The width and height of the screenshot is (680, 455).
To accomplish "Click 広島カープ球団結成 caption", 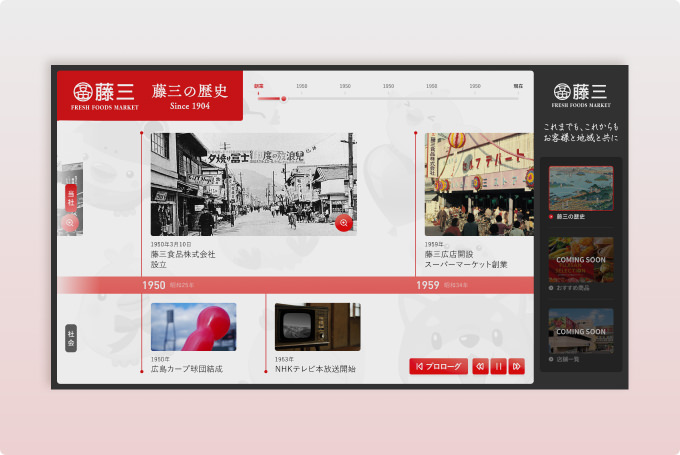I will (x=186, y=369).
